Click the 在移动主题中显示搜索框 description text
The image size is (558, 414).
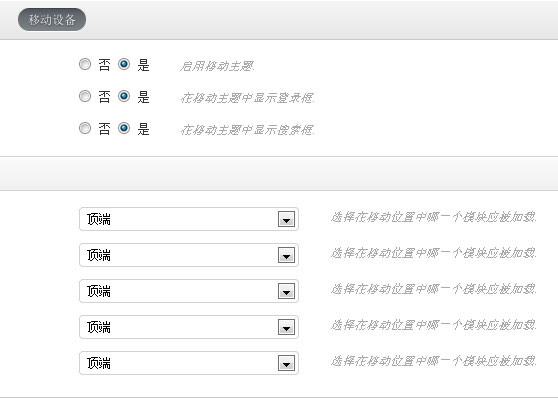point(247,130)
